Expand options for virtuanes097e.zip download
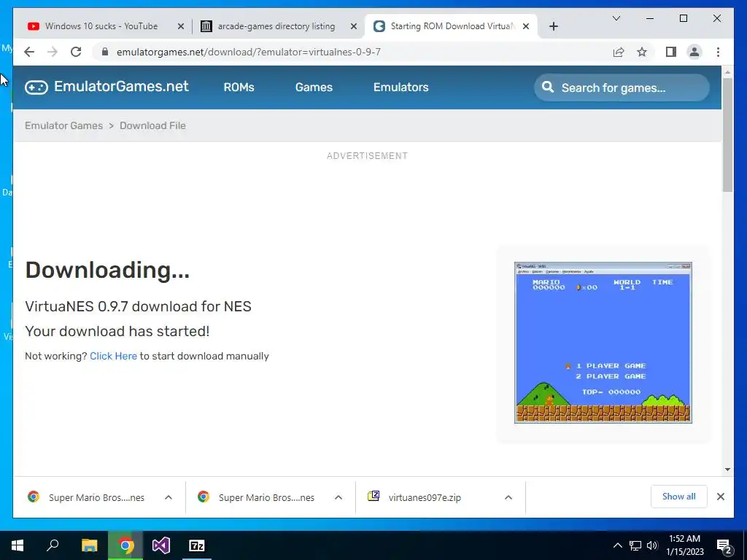The image size is (747, 560). 508,497
